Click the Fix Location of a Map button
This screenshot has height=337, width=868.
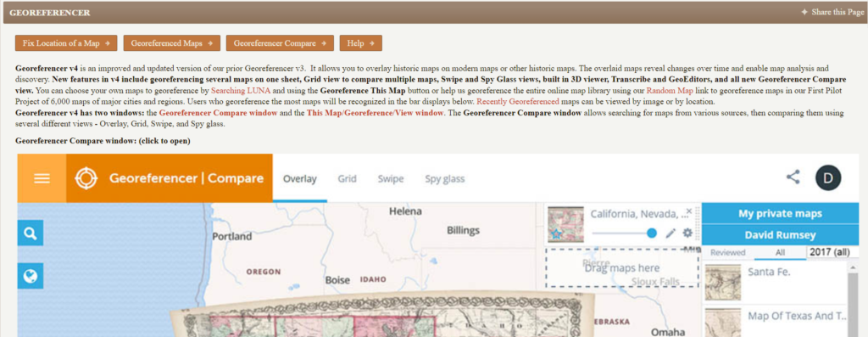tap(66, 43)
